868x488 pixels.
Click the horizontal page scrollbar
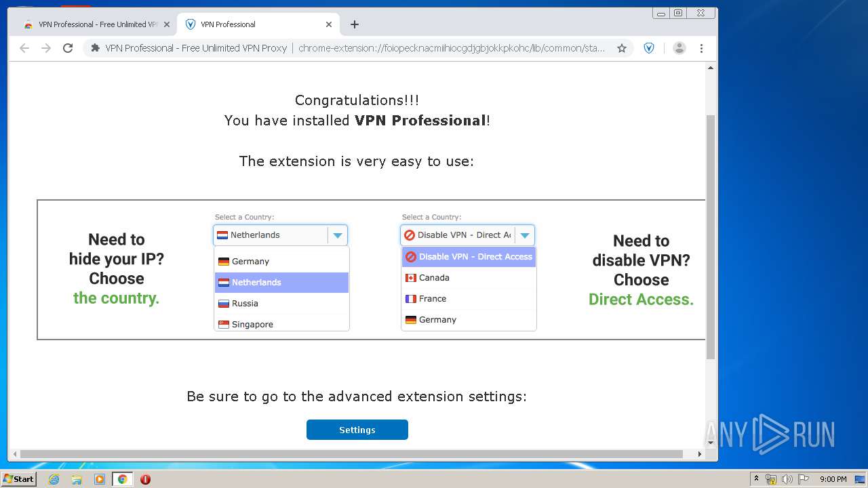coord(351,454)
